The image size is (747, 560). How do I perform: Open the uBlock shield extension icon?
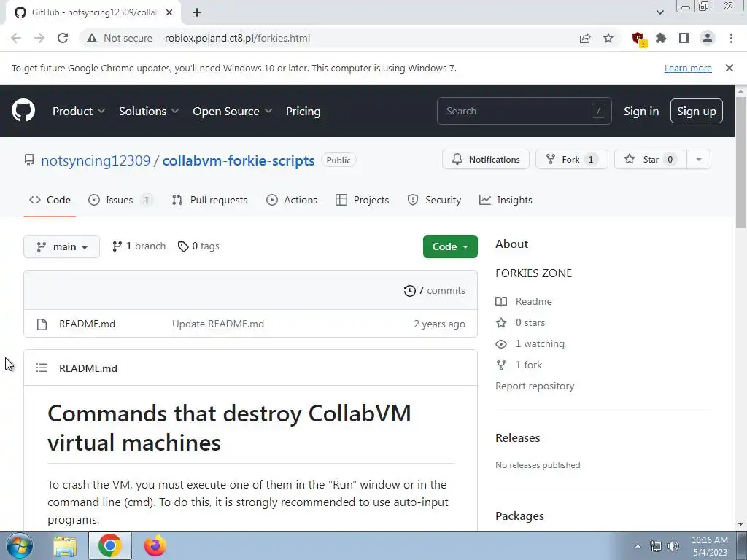(x=638, y=39)
